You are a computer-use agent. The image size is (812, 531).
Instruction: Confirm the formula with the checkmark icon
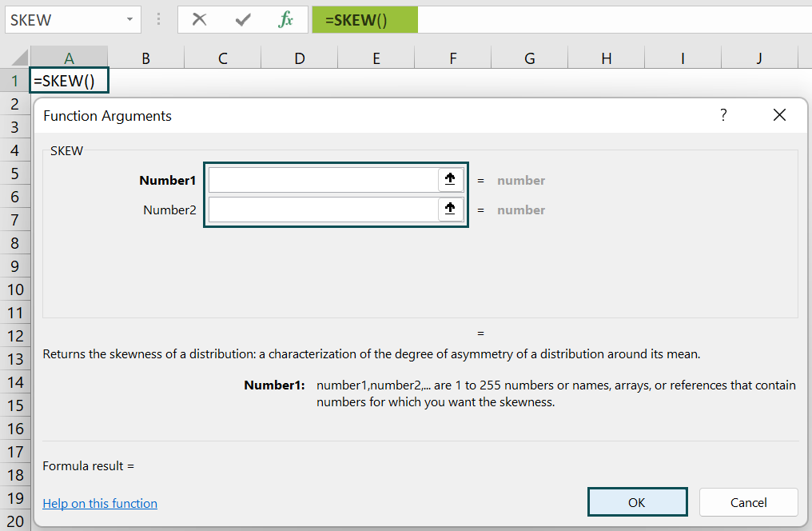click(243, 20)
